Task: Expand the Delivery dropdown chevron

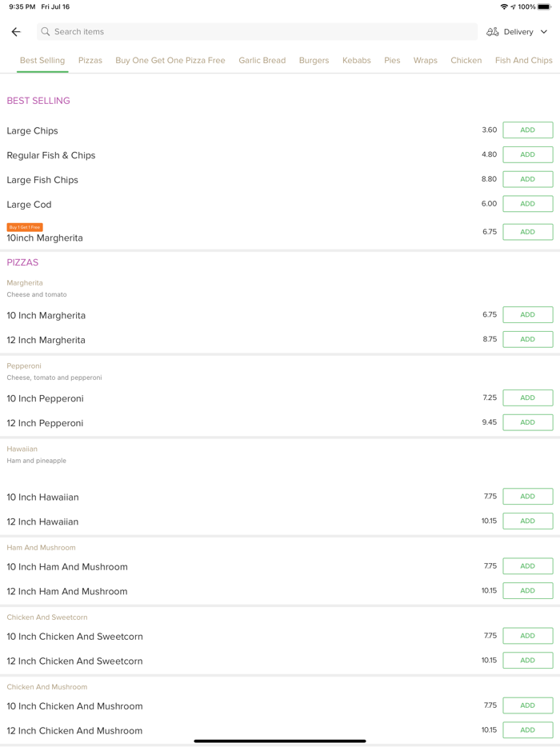Action: click(544, 32)
